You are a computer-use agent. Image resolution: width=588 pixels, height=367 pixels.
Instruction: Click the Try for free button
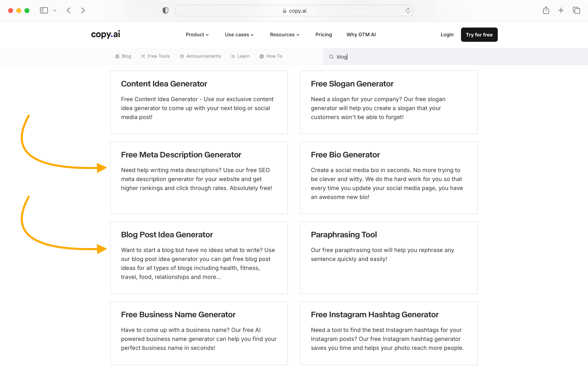pyautogui.click(x=479, y=34)
